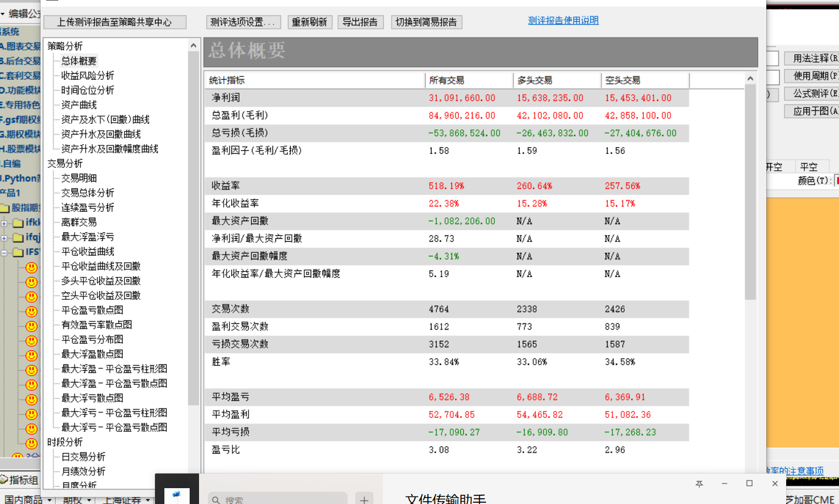Select 离群交易 tree item
Viewport: 839px width, 504px height.
(x=79, y=222)
